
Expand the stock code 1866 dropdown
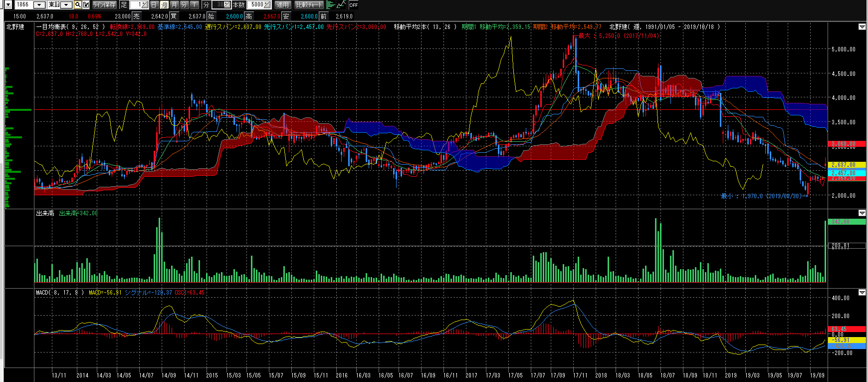click(x=38, y=5)
